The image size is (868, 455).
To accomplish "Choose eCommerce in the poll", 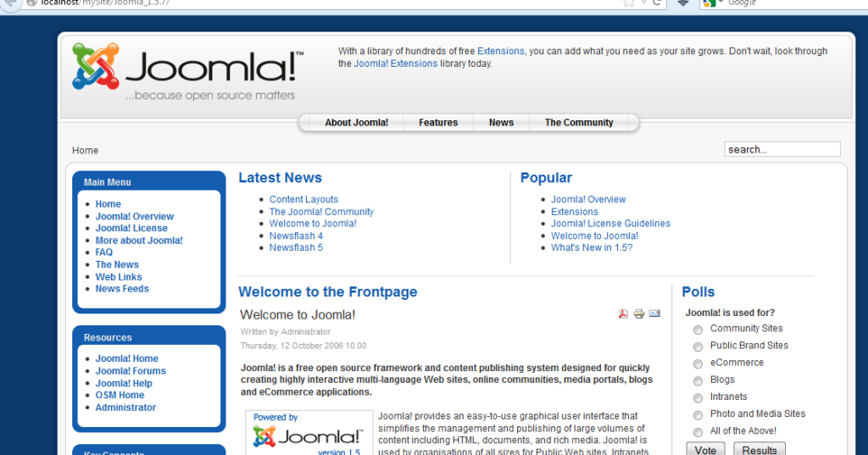I will [698, 364].
